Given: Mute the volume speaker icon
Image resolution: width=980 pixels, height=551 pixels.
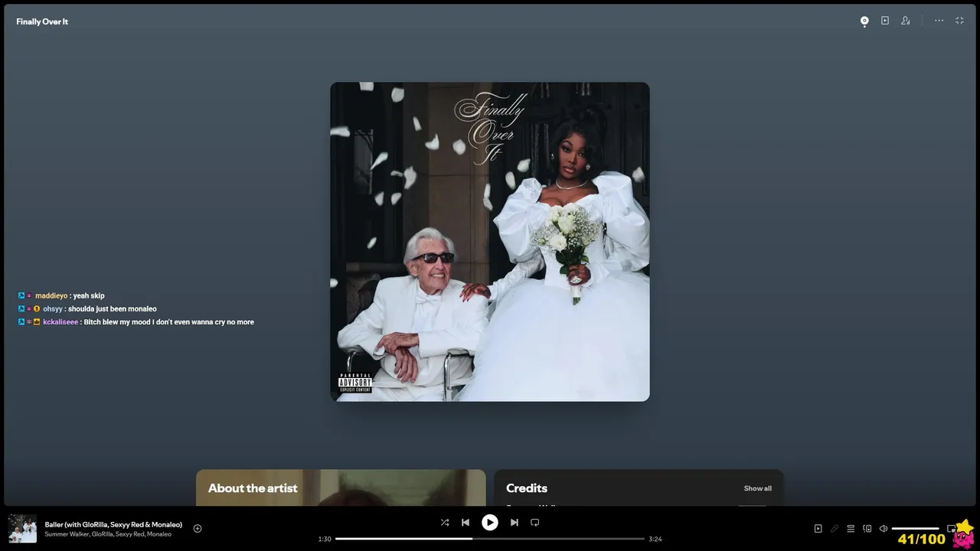Looking at the screenshot, I should pos(884,528).
